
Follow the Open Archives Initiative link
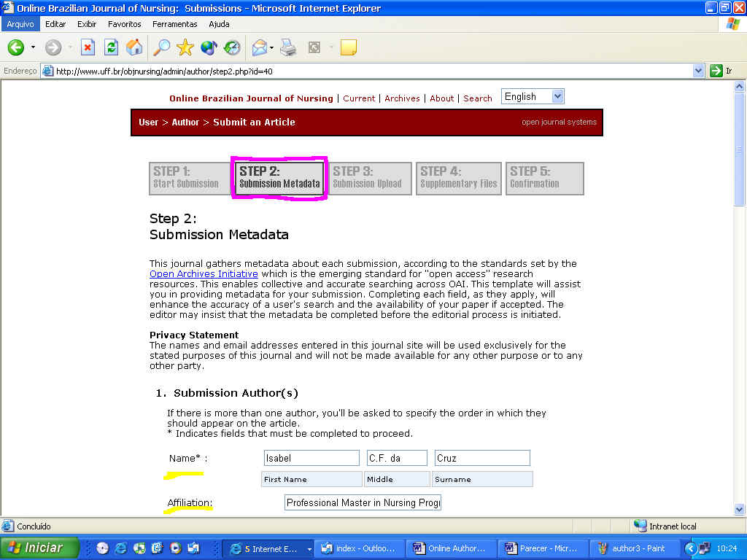(x=204, y=274)
